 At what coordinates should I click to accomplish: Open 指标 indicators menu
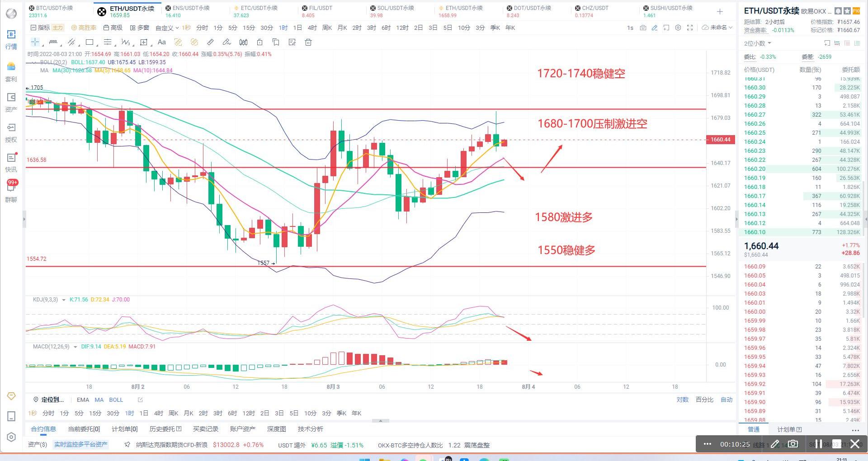tap(40, 28)
